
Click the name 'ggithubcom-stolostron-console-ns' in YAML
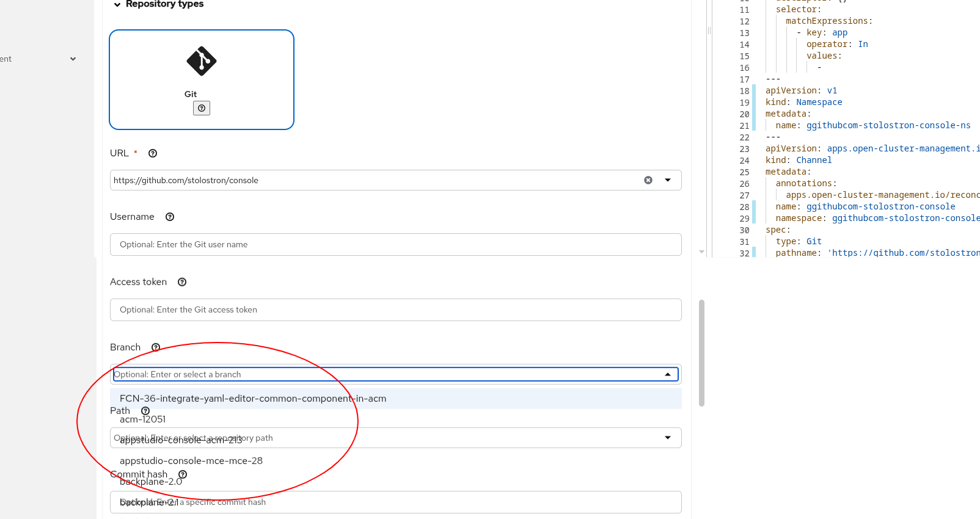pos(888,125)
